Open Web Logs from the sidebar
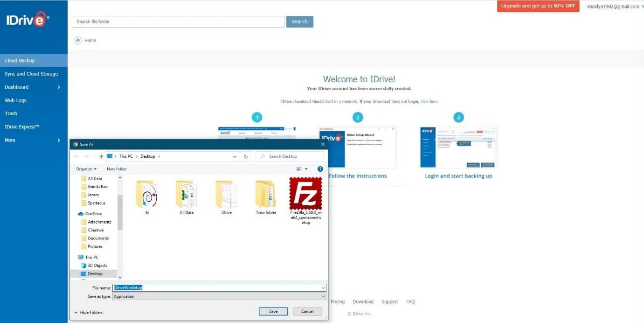This screenshot has width=644, height=323. coord(15,100)
